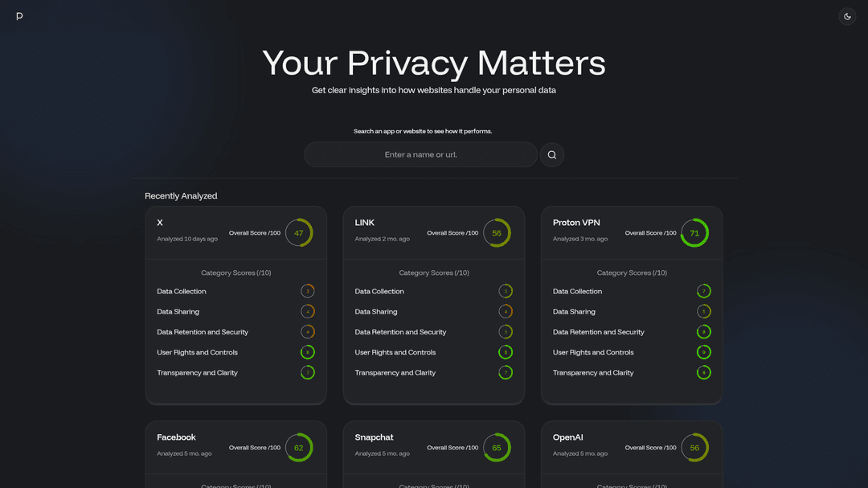Click LINK User Rights and Controls score circle
868x488 pixels.
click(x=506, y=352)
